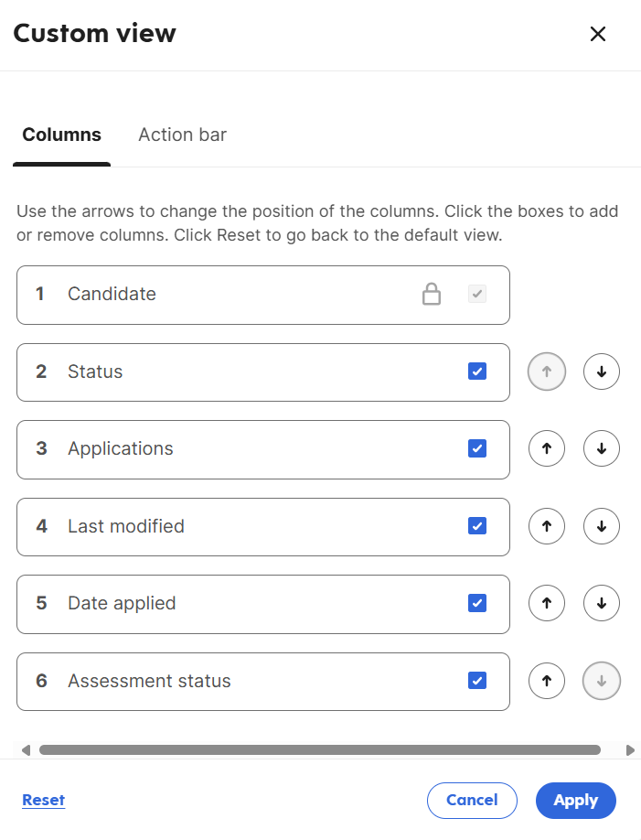
Task: Move Date applied column up
Action: tap(547, 603)
